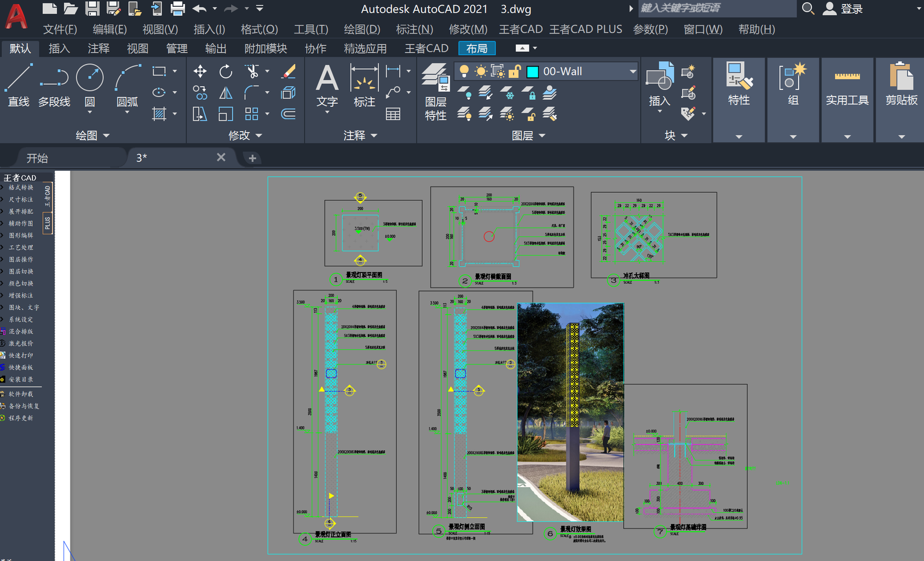Toggle 00-Wall layer on/off light bulb
Image resolution: width=924 pixels, height=561 pixels.
coord(464,71)
